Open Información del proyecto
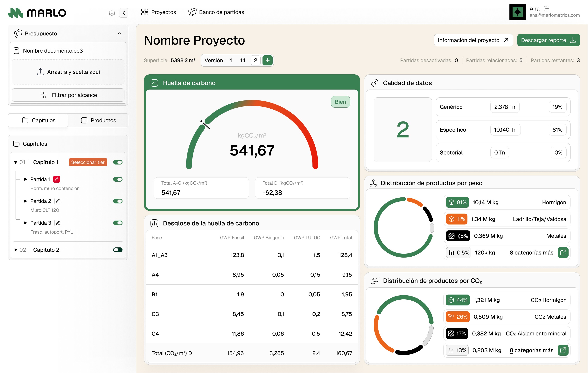Image resolution: width=588 pixels, height=373 pixels. click(473, 40)
